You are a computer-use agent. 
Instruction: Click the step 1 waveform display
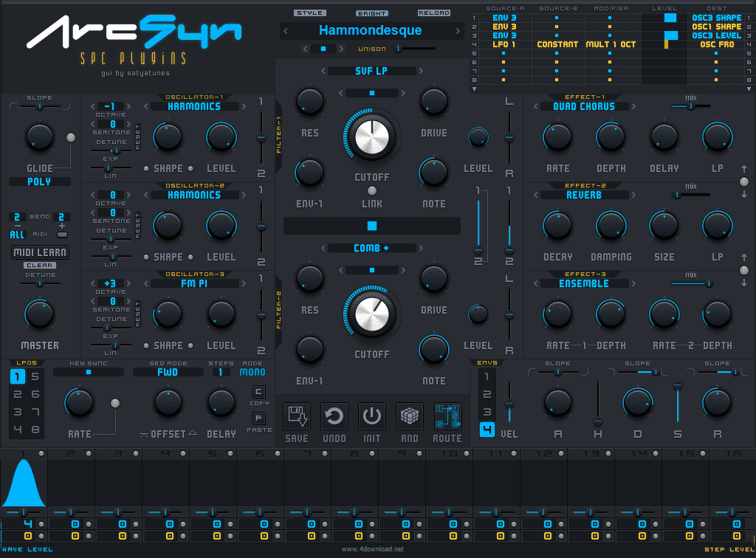[x=24, y=483]
